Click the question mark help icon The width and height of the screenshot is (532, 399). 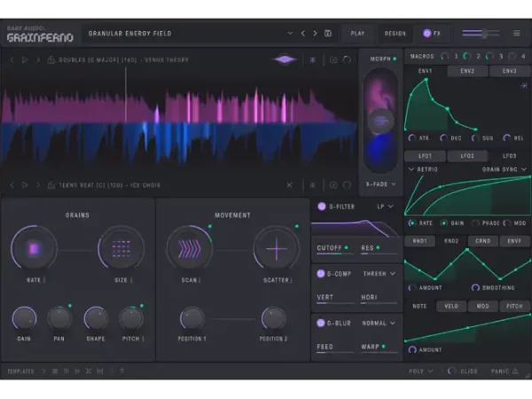[121, 371]
